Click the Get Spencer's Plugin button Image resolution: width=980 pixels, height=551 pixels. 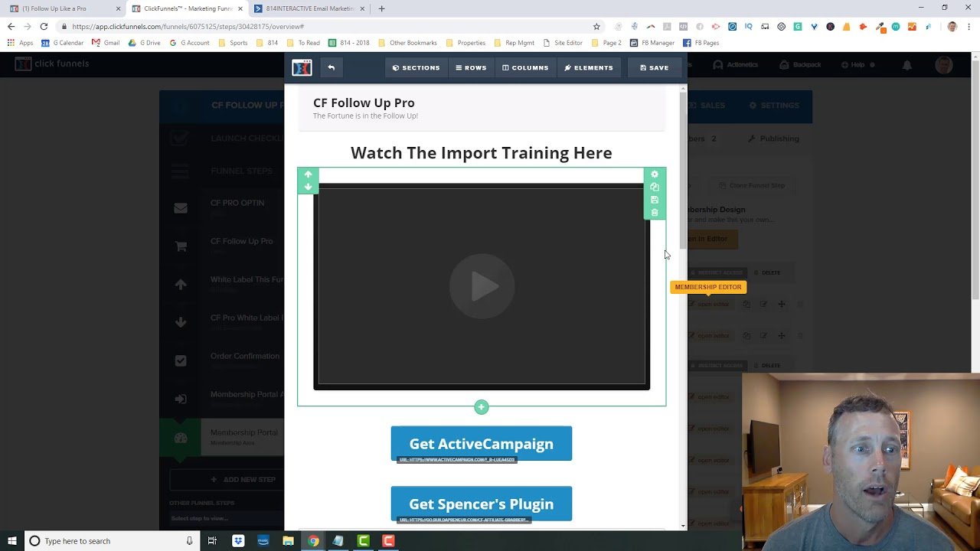click(482, 504)
